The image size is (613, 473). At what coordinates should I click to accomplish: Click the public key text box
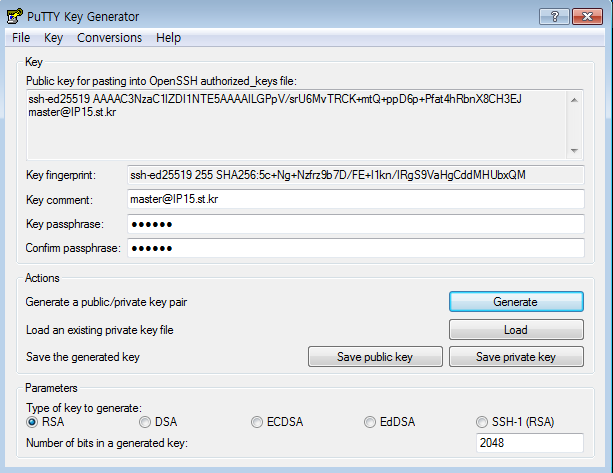point(296,125)
